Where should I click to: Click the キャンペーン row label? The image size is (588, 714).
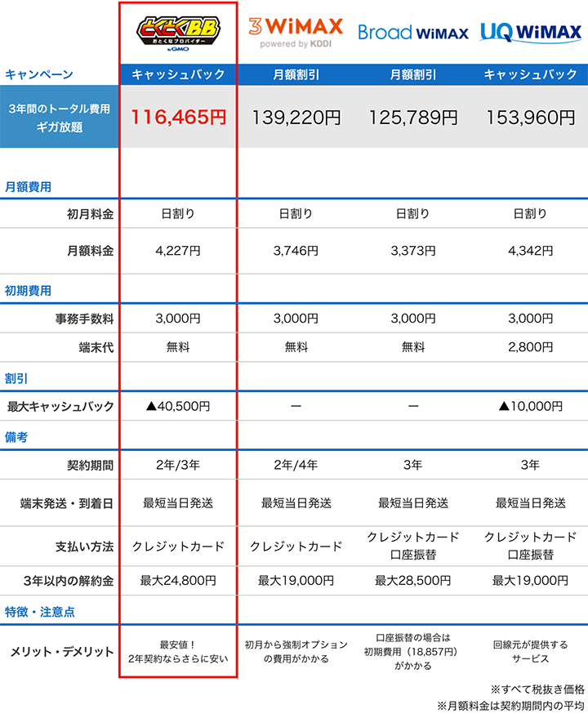(39, 74)
